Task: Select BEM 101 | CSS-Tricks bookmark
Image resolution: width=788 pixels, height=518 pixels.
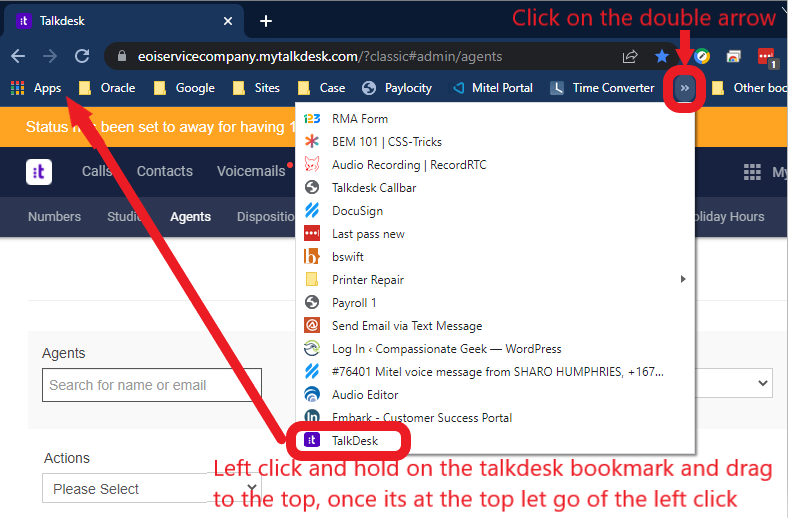Action: (495, 142)
